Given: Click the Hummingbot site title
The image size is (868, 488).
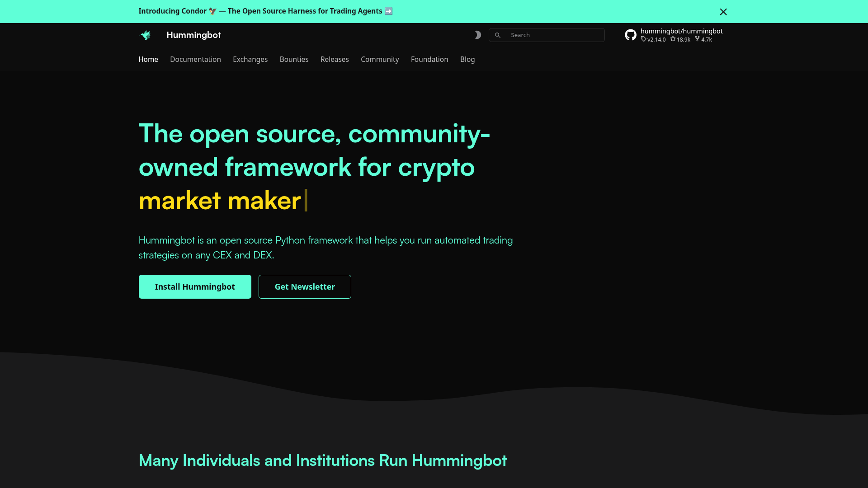Looking at the screenshot, I should tap(193, 35).
